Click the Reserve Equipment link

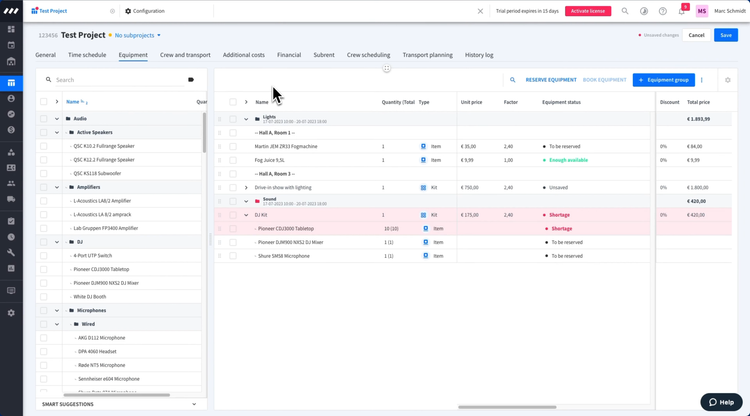(x=551, y=80)
